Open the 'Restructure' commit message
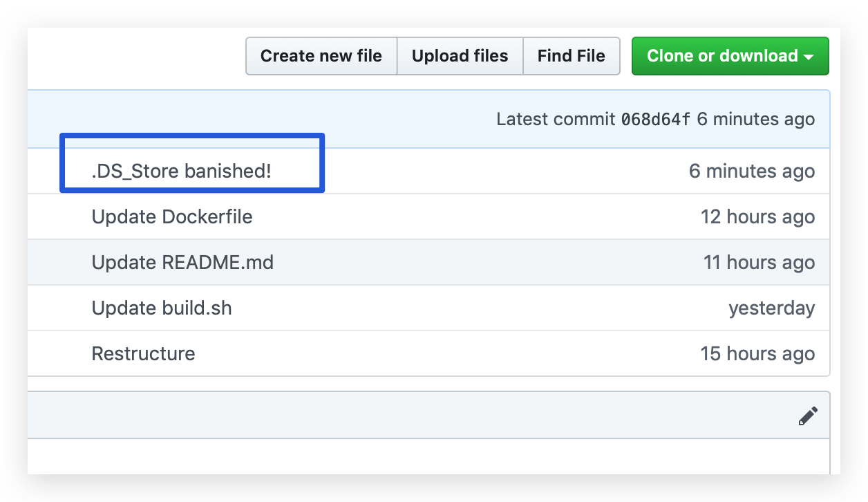 coord(143,353)
